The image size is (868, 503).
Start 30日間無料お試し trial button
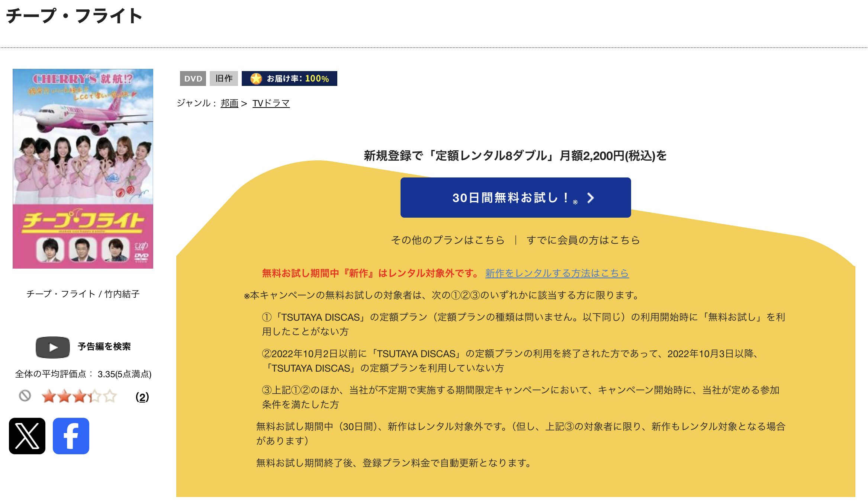tap(516, 198)
